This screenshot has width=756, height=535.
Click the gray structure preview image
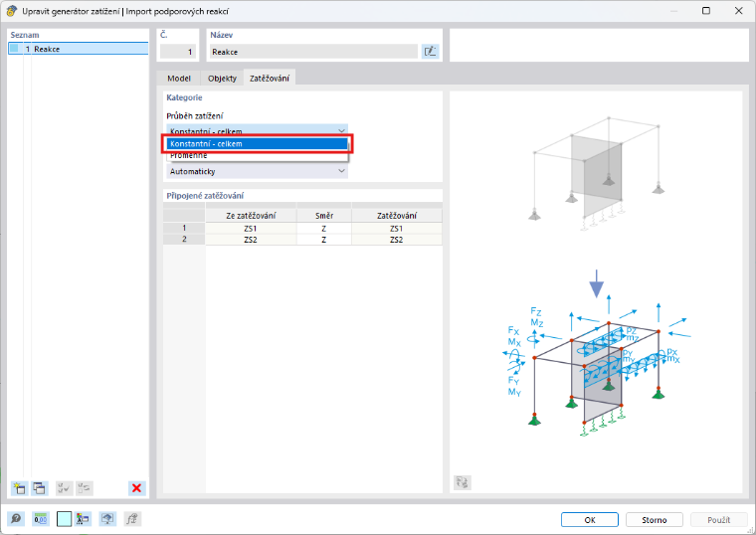pyautogui.click(x=597, y=173)
